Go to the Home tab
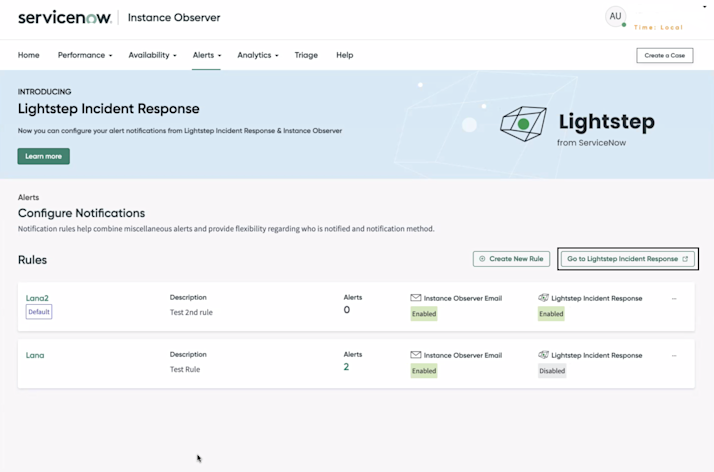 pyautogui.click(x=29, y=55)
